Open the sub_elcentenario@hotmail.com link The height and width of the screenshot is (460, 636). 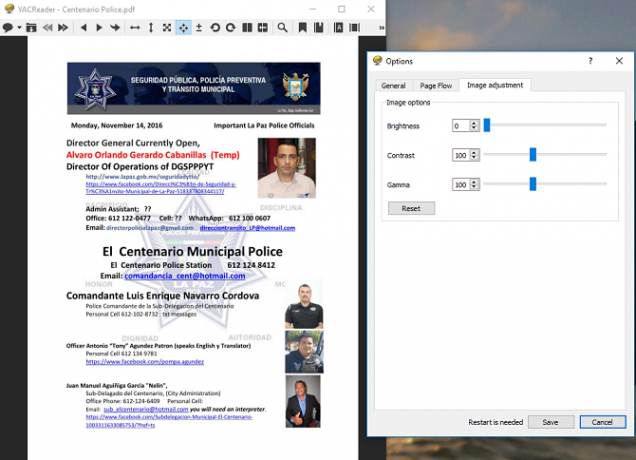(x=146, y=409)
